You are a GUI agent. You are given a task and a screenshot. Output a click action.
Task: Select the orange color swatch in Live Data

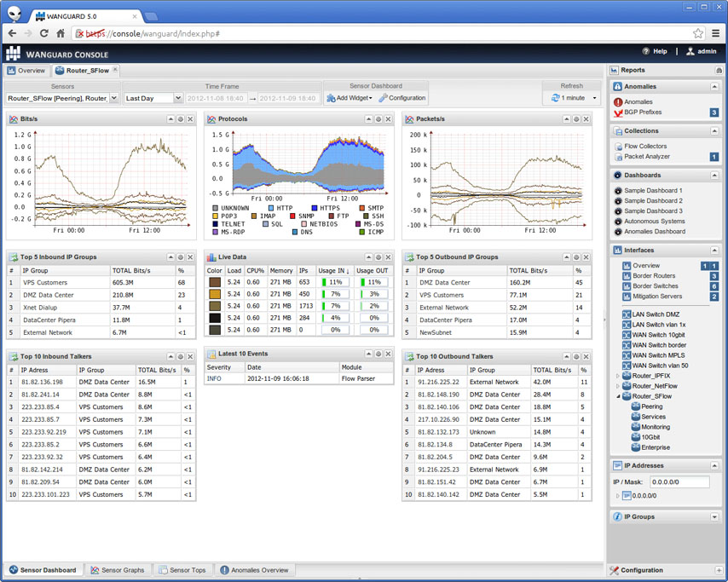pos(215,294)
